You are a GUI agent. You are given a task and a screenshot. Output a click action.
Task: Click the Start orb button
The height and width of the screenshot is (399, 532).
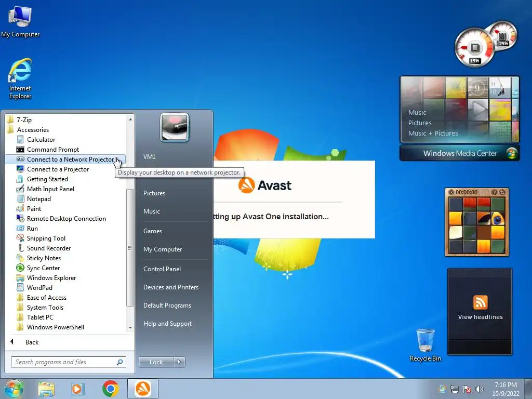coord(14,389)
